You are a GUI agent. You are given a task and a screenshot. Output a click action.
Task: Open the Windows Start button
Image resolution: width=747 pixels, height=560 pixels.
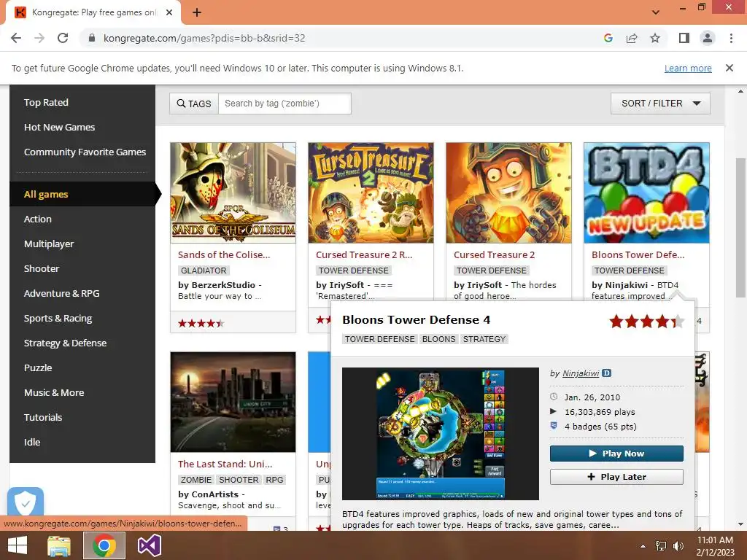pyautogui.click(x=18, y=545)
